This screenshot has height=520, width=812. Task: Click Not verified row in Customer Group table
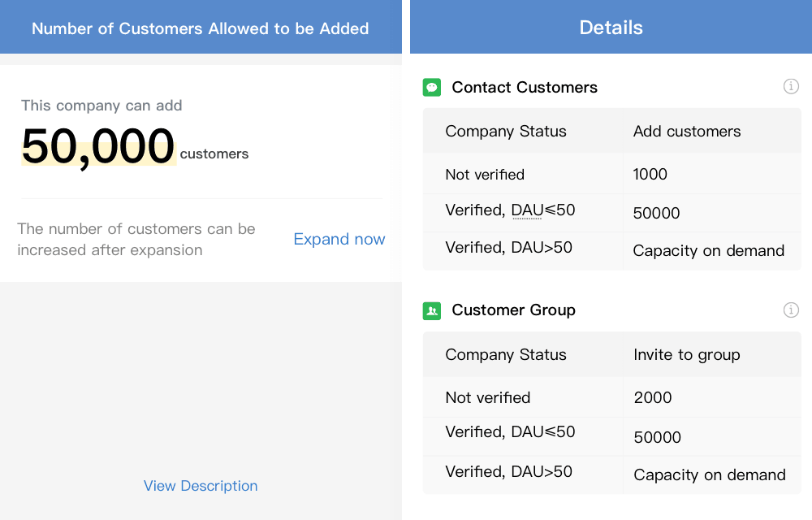pyautogui.click(x=612, y=397)
